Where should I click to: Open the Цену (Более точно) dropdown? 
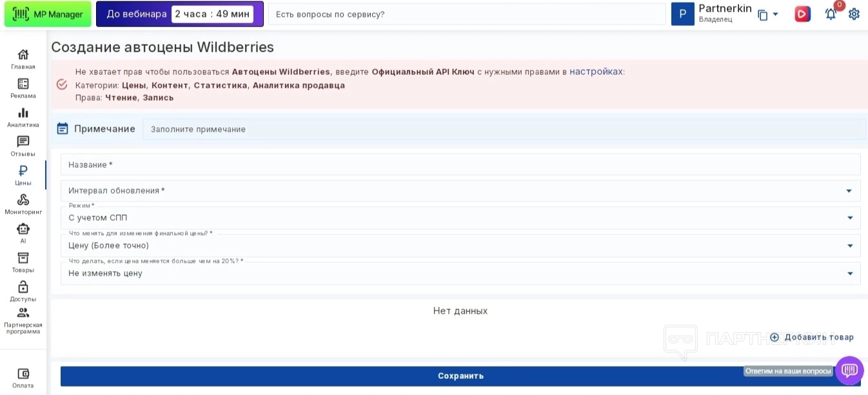tap(460, 245)
